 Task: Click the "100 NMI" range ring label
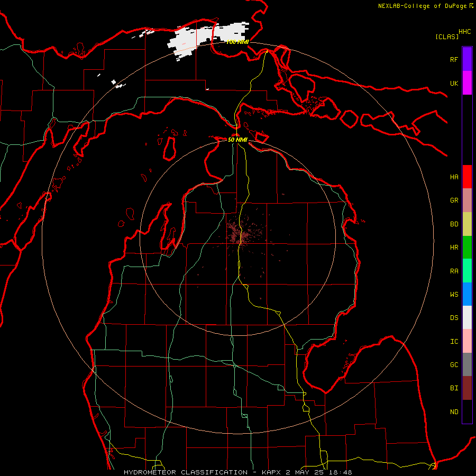237,42
